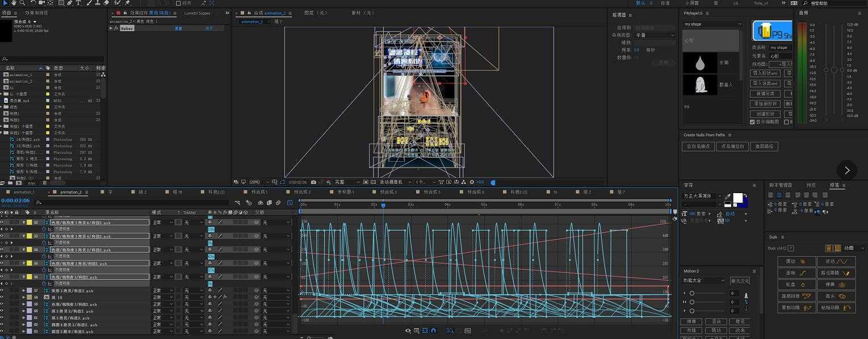Click the Duik help question mark icon
868x339 pixels.
pyautogui.click(x=791, y=248)
